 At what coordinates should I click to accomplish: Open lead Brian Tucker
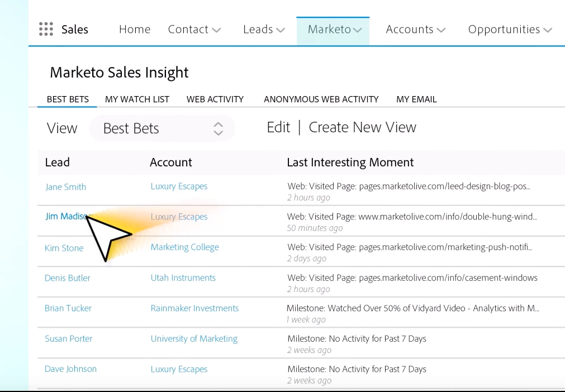68,308
